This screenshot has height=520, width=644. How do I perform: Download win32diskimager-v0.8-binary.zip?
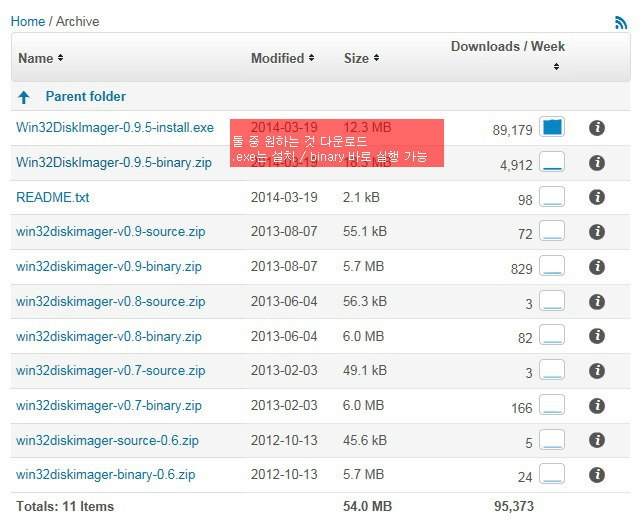click(109, 336)
